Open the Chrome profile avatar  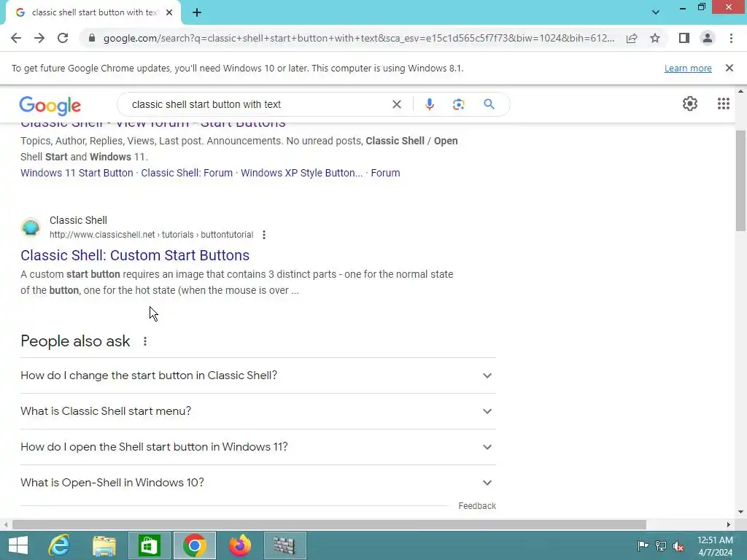click(x=708, y=38)
